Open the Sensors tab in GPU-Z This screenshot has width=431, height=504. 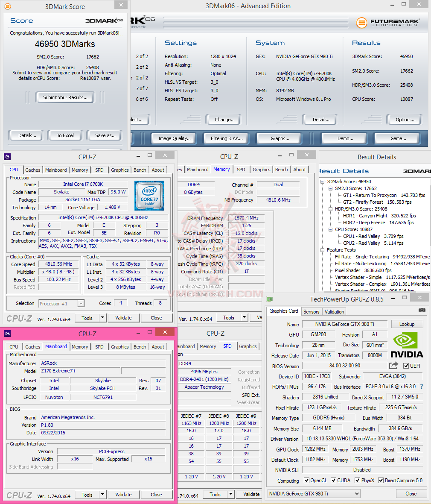[x=311, y=311]
